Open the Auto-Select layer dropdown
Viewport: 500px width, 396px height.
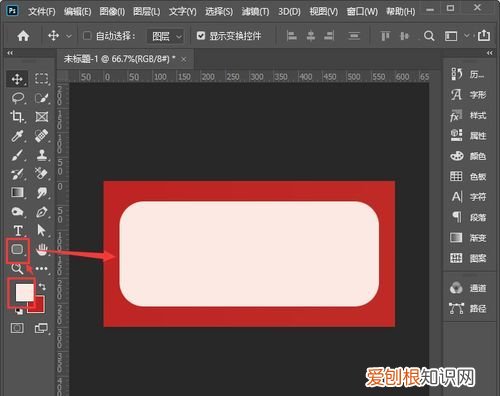pyautogui.click(x=166, y=36)
